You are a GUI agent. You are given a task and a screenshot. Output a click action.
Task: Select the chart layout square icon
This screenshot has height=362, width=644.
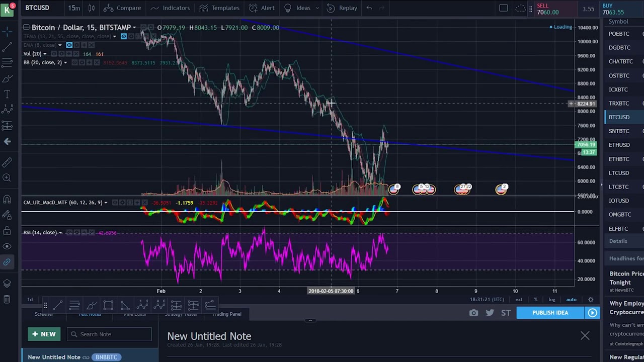point(504,8)
